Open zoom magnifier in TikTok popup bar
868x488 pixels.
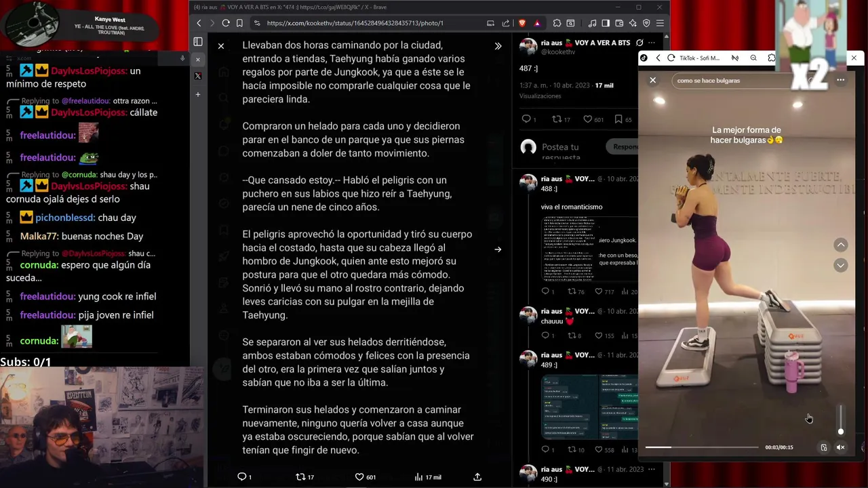pyautogui.click(x=753, y=58)
